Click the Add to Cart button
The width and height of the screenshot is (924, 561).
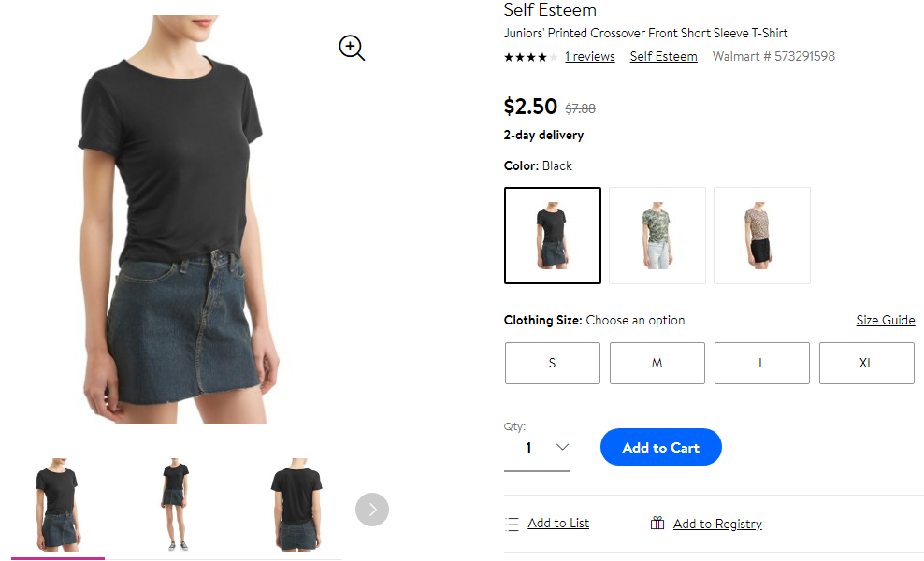point(660,447)
